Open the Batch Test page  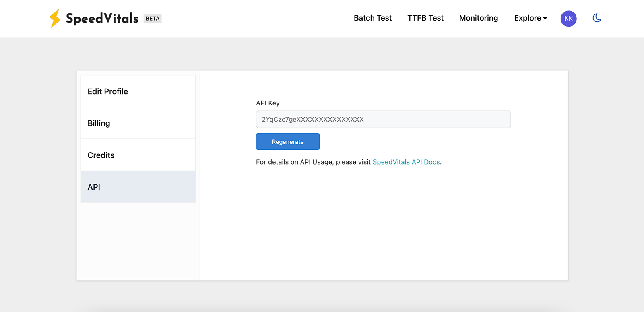point(372,18)
